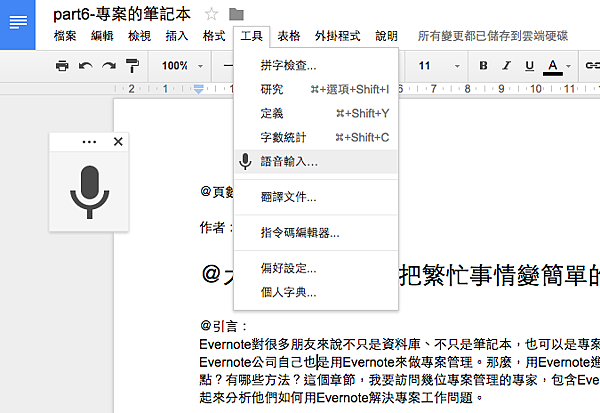Choose 翻譯文件 from the tools menu
The image size is (600, 413).
point(316,197)
